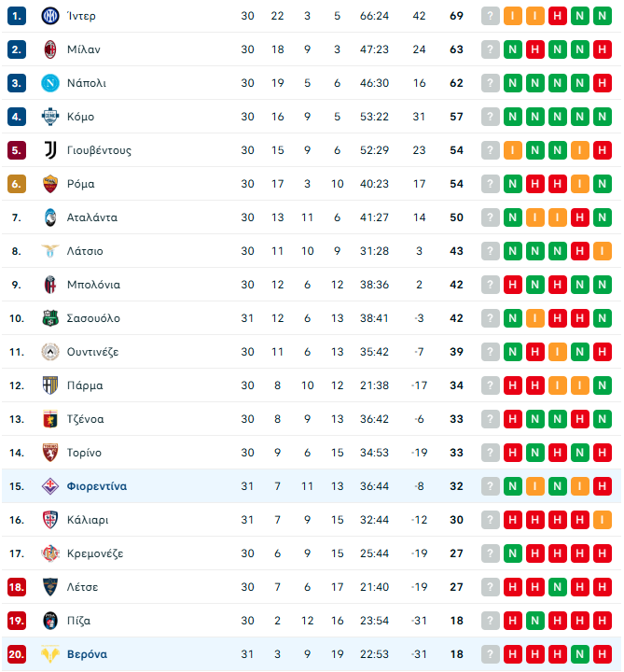The height and width of the screenshot is (672, 624).
Task: Click the Lazio eagle logo
Action: point(49,251)
